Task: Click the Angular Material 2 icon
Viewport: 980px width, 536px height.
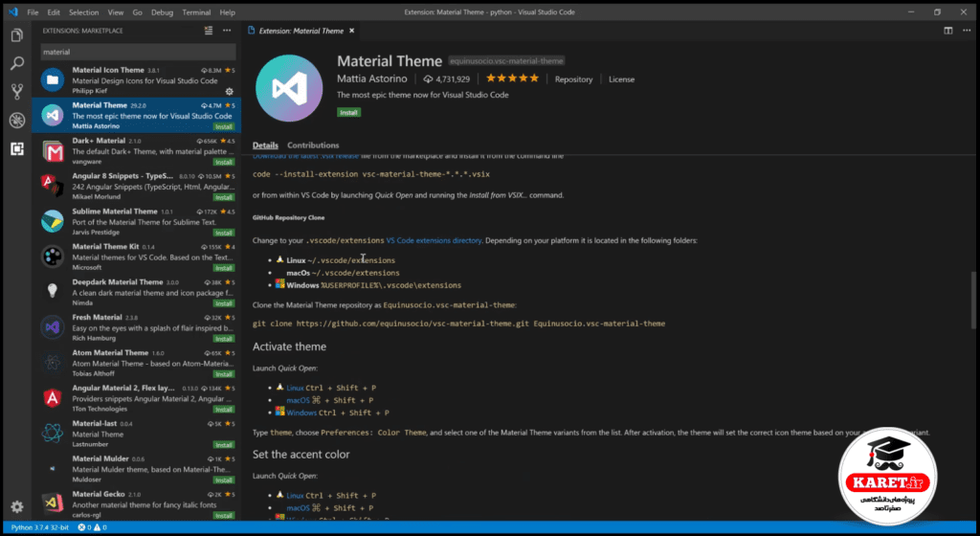Action: tap(53, 398)
